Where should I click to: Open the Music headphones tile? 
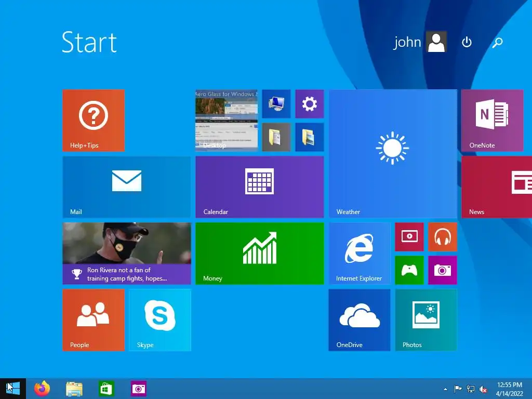(x=443, y=237)
